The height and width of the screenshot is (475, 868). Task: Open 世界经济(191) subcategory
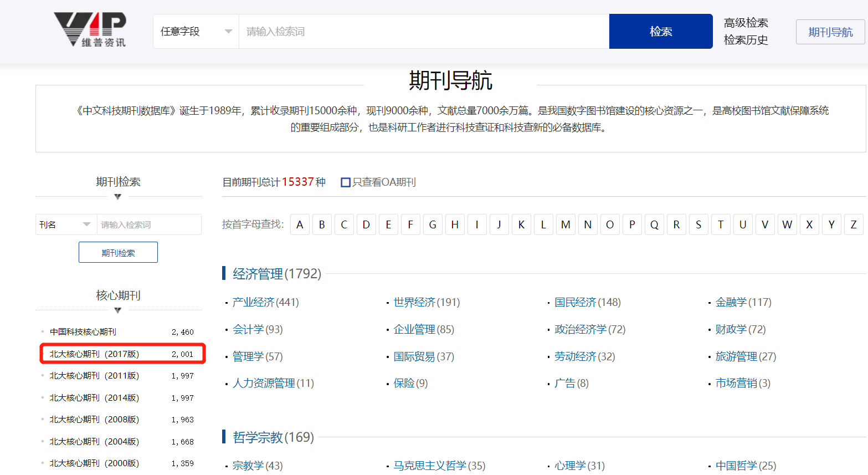point(427,302)
